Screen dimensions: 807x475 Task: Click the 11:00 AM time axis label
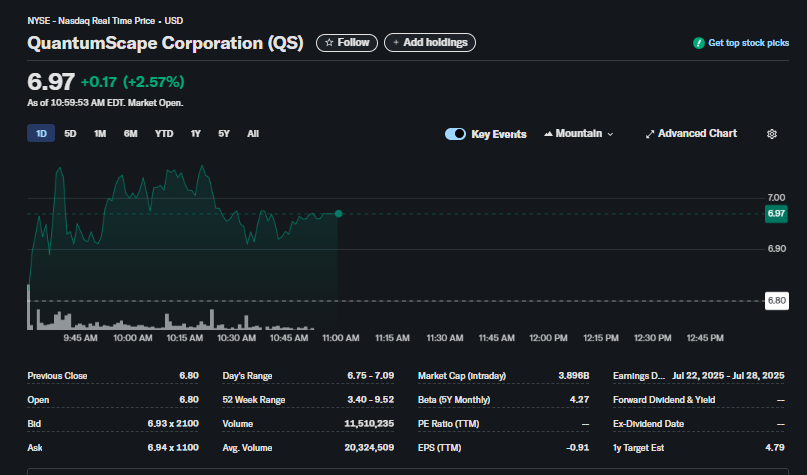coord(341,338)
